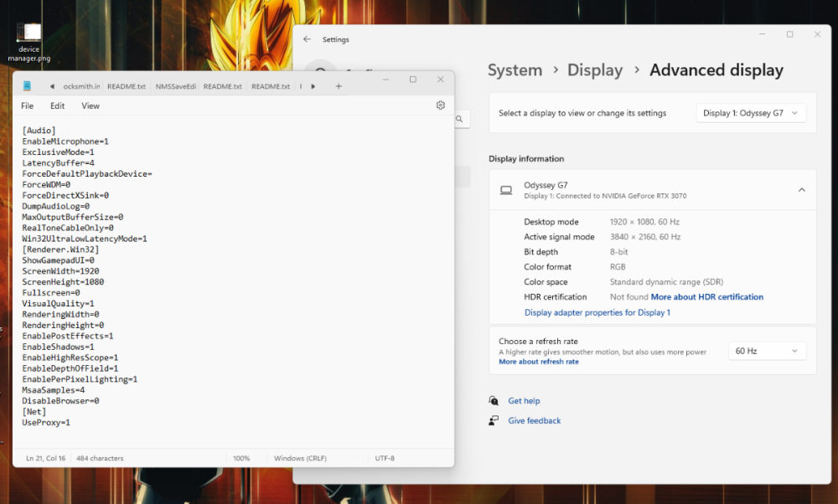Open the File menu in Notepad
This screenshot has width=838, height=504.
tap(28, 106)
